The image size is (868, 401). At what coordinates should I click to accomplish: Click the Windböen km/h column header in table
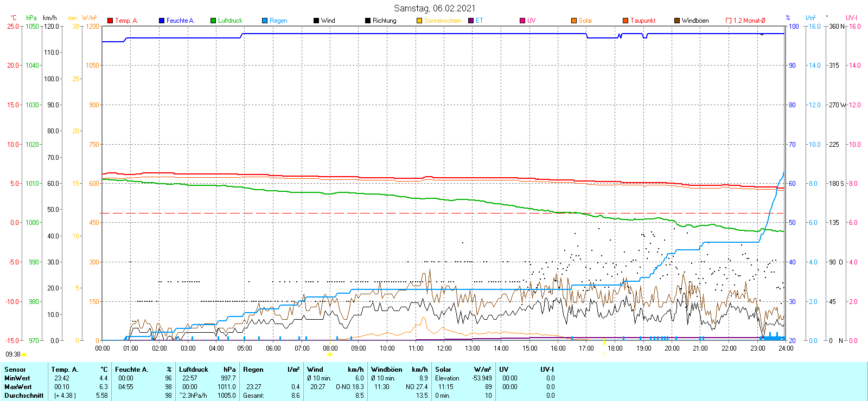(x=399, y=370)
